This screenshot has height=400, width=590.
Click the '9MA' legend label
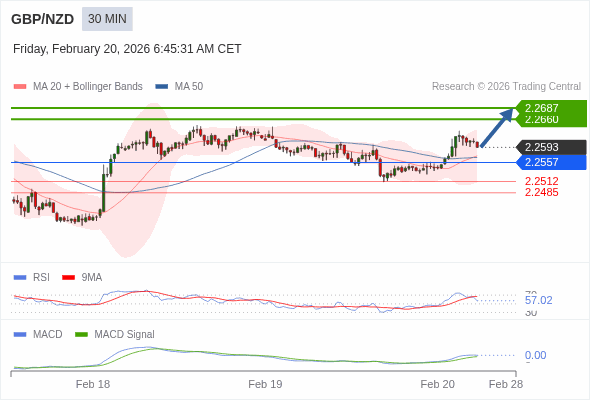click(92, 278)
